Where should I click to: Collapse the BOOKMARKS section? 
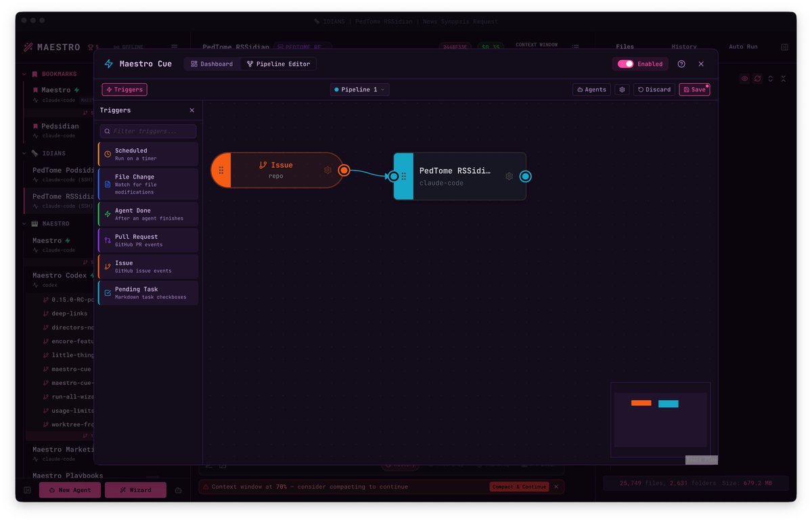pos(24,73)
